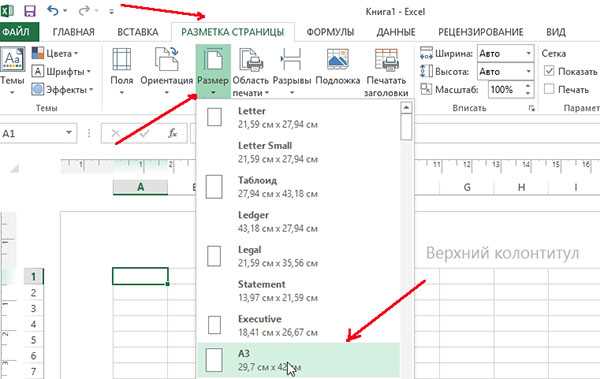
Task: Open the Шрифты theme fonts dropdown
Action: click(x=62, y=72)
